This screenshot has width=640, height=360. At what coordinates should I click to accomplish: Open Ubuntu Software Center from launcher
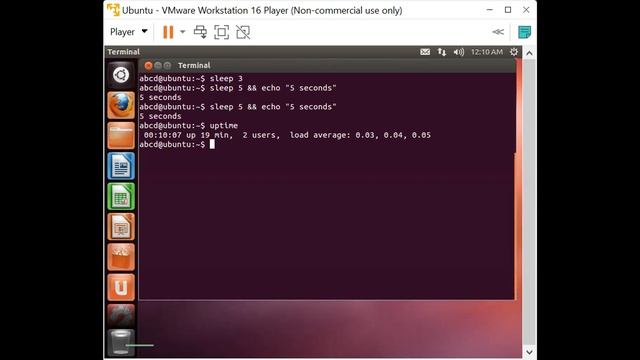point(121,257)
